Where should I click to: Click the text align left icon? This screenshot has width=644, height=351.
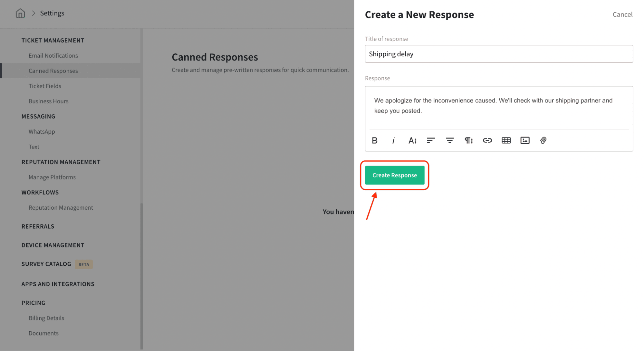(x=431, y=140)
